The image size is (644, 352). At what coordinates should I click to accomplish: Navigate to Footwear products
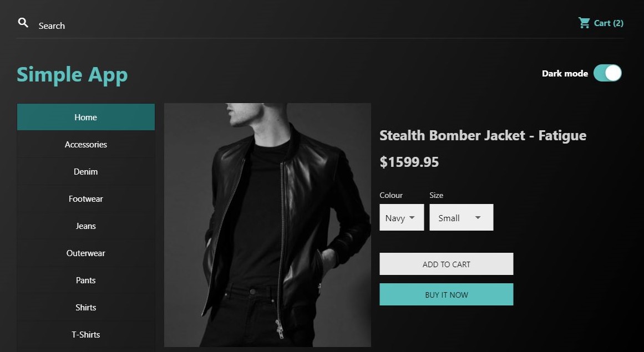(x=85, y=198)
